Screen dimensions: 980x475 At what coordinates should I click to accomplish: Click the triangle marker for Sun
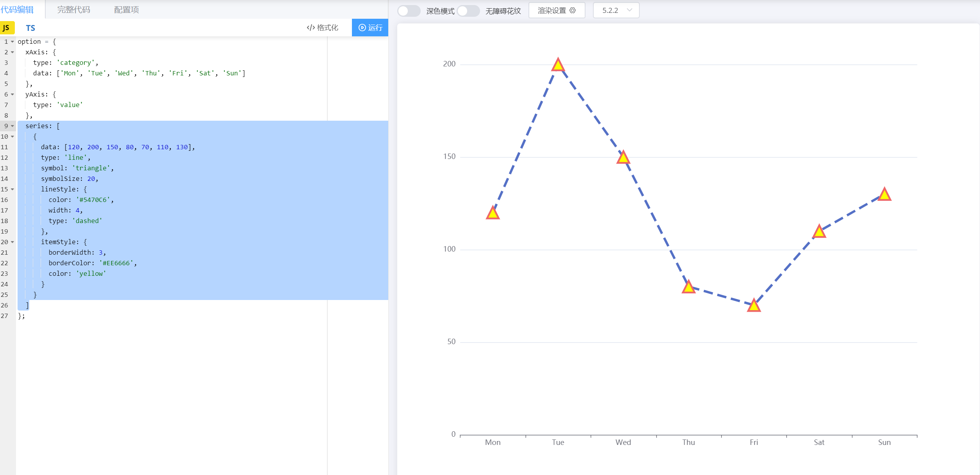pos(884,195)
